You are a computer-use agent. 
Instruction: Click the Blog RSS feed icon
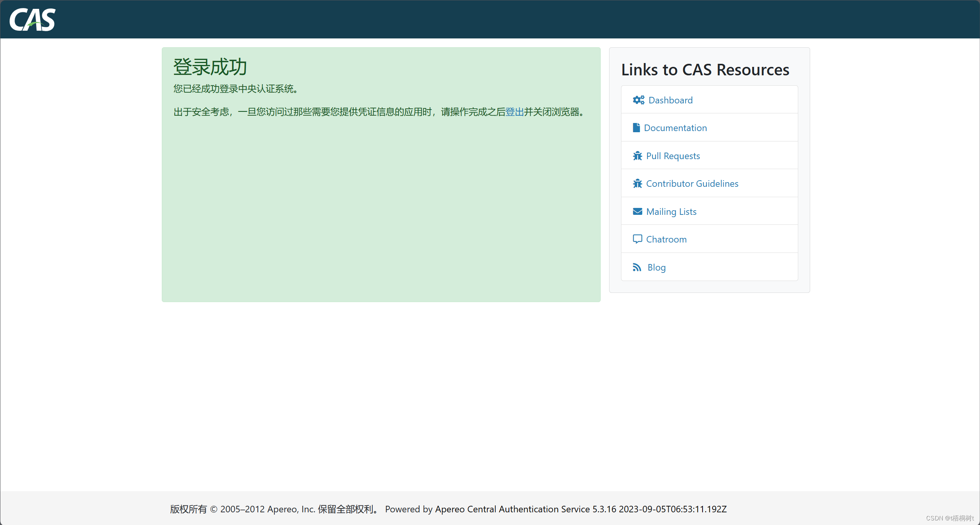(637, 267)
